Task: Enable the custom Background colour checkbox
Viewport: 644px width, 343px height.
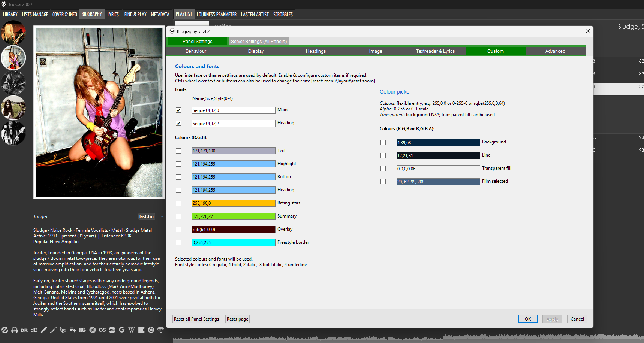Action: click(x=383, y=142)
